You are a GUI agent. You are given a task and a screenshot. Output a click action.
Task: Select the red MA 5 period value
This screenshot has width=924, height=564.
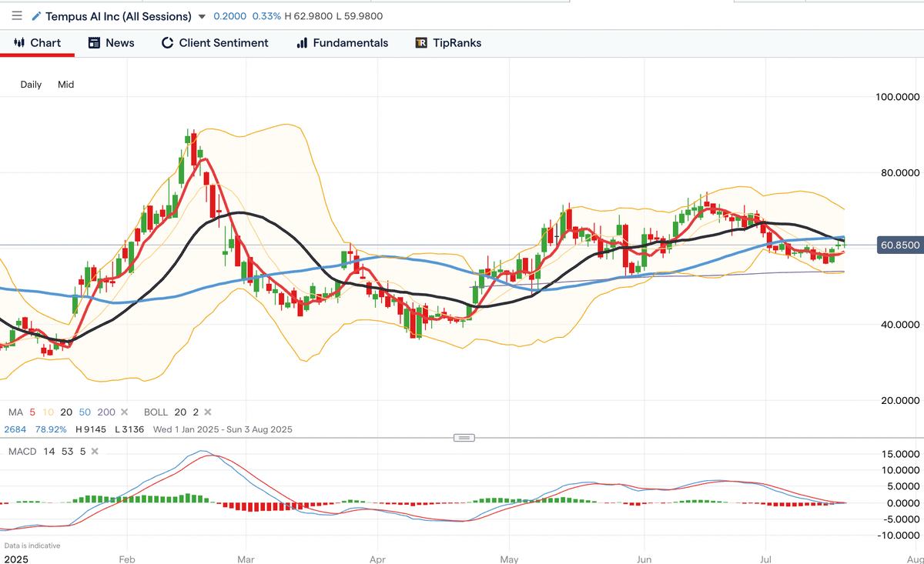(32, 412)
